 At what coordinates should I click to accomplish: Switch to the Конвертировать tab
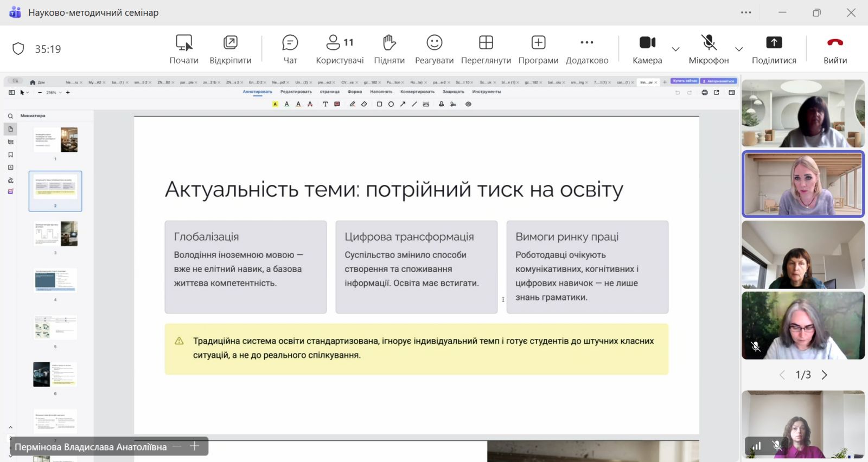click(418, 92)
